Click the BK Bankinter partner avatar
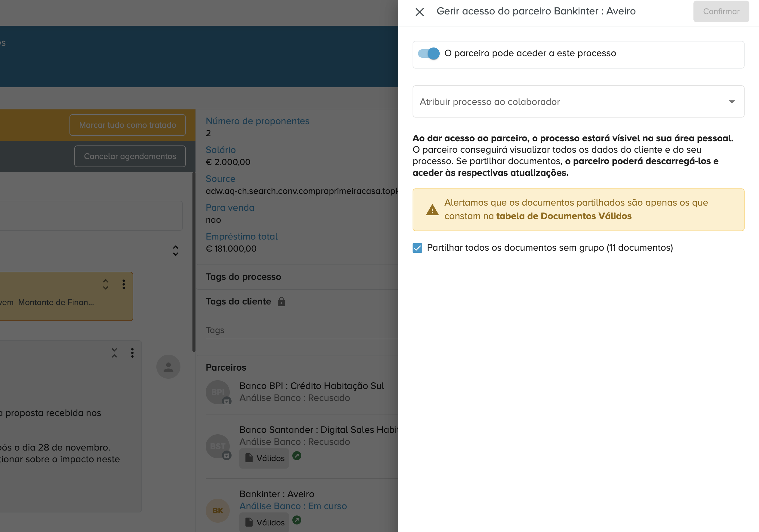 point(217,511)
